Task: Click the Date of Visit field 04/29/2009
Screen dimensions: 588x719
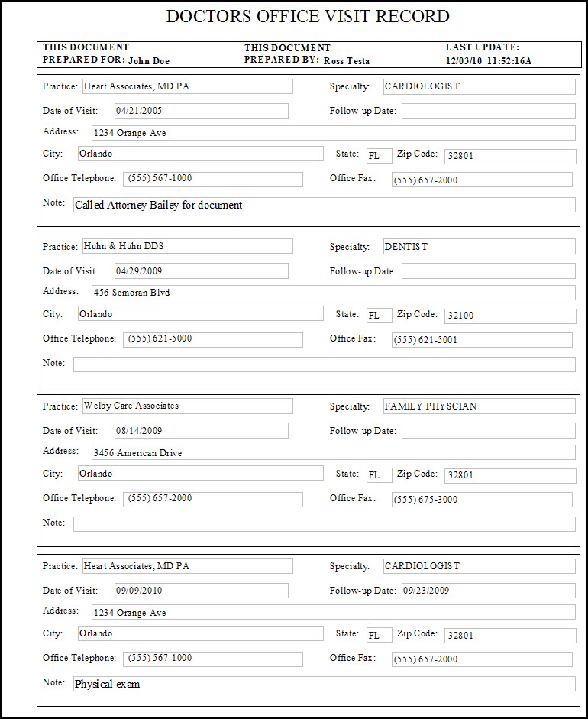Action: point(202,271)
